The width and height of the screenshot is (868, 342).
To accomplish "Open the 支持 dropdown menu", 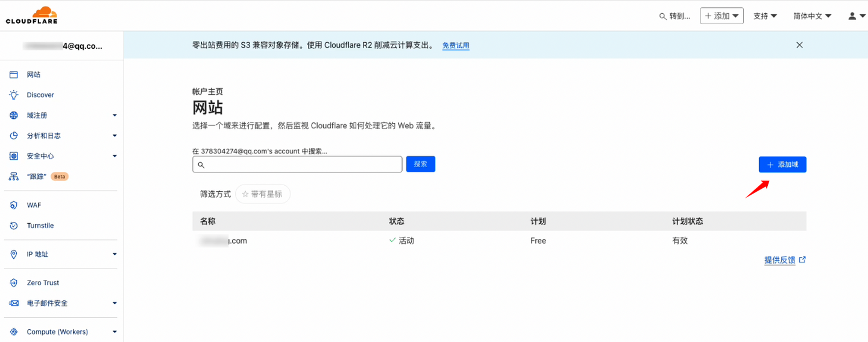I will click(x=765, y=16).
